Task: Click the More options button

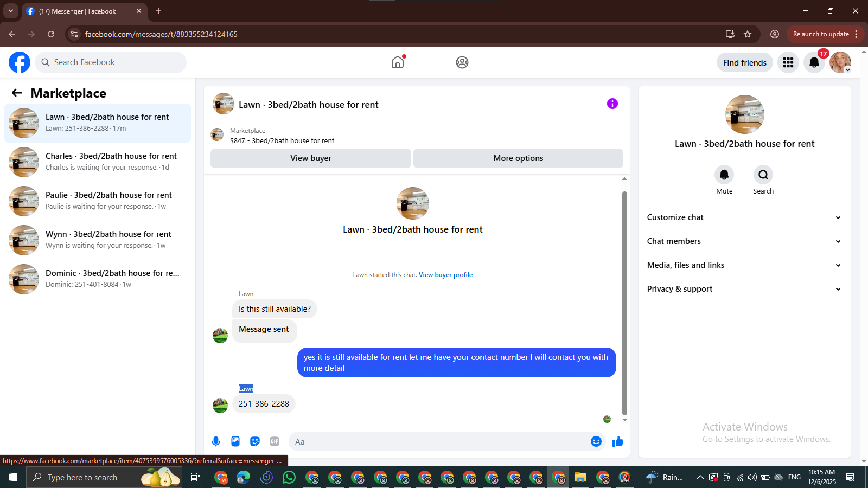Action: [518, 158]
